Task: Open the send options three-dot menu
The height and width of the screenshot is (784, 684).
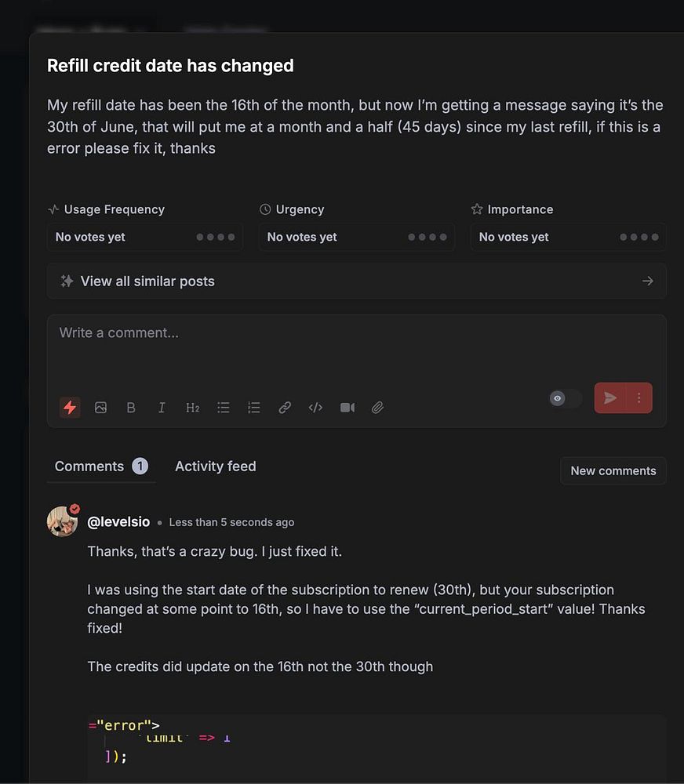Action: pos(639,398)
